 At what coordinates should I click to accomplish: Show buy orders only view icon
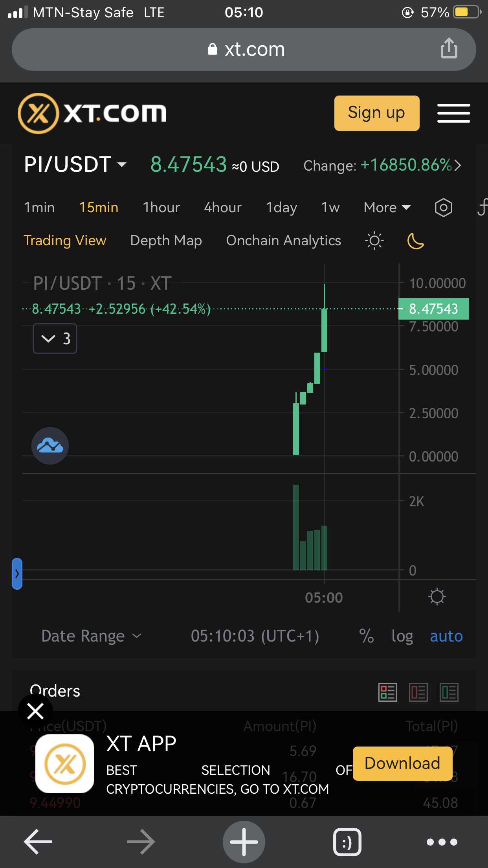pos(449,692)
